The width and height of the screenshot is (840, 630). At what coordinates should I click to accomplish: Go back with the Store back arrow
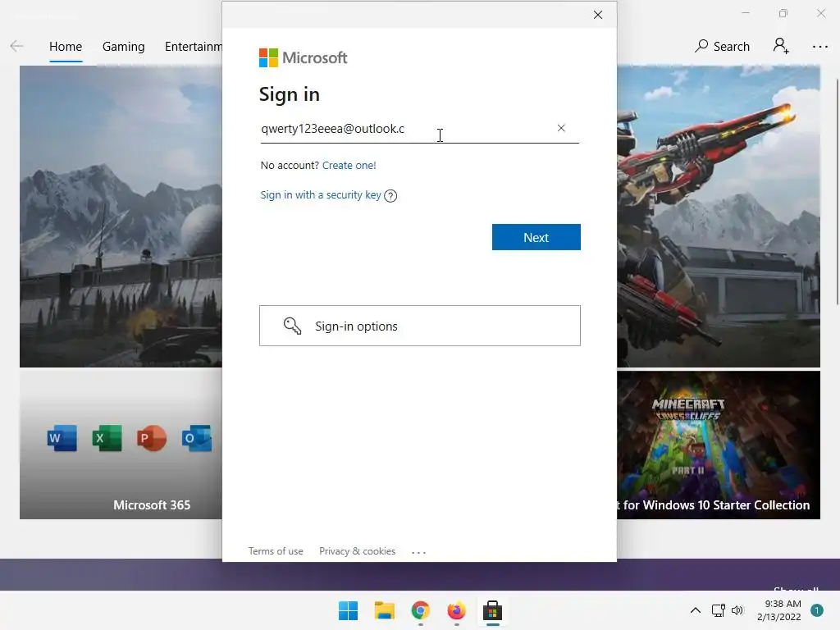[16, 46]
